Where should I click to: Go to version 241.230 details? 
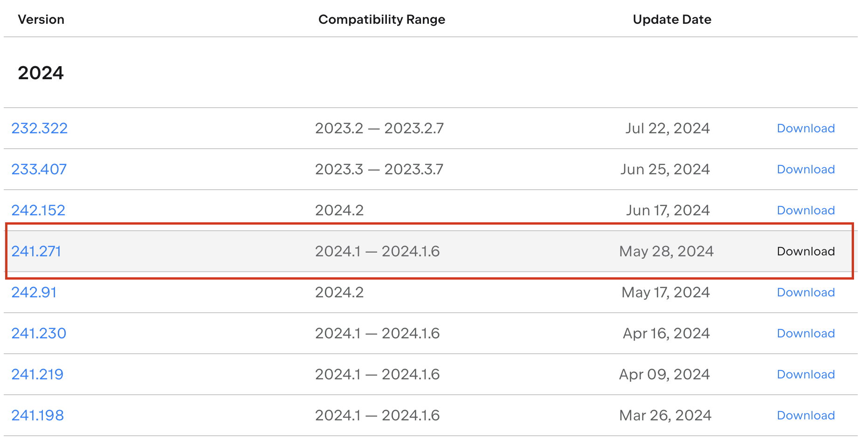[39, 333]
